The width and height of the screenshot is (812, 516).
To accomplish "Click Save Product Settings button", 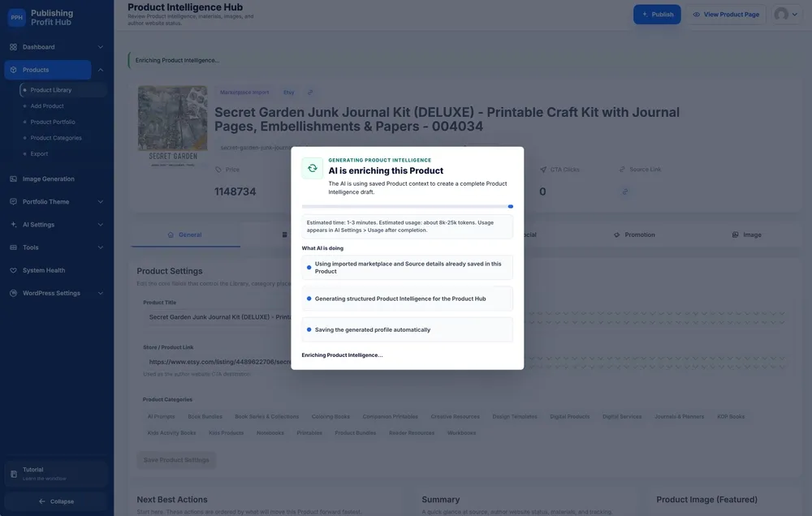I will 176,460.
